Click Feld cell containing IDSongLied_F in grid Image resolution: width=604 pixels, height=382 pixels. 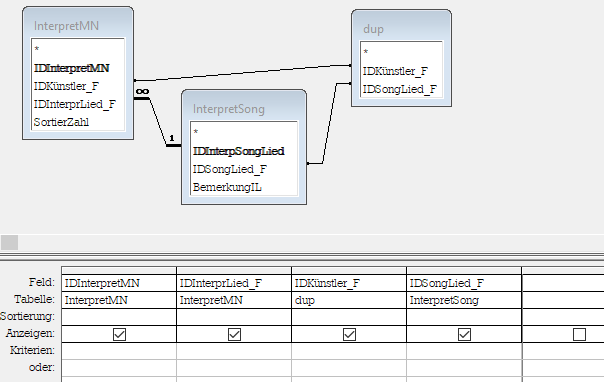click(464, 283)
